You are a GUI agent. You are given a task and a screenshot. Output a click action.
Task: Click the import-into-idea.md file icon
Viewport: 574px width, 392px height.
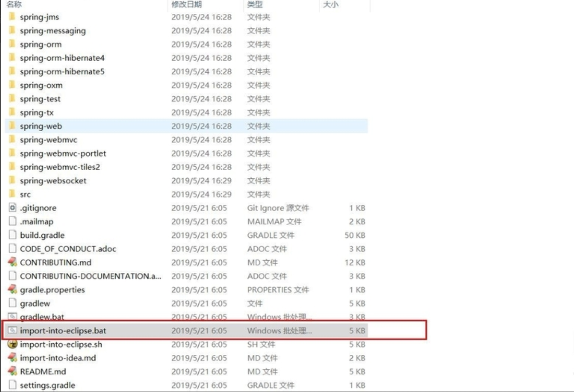(x=12, y=358)
